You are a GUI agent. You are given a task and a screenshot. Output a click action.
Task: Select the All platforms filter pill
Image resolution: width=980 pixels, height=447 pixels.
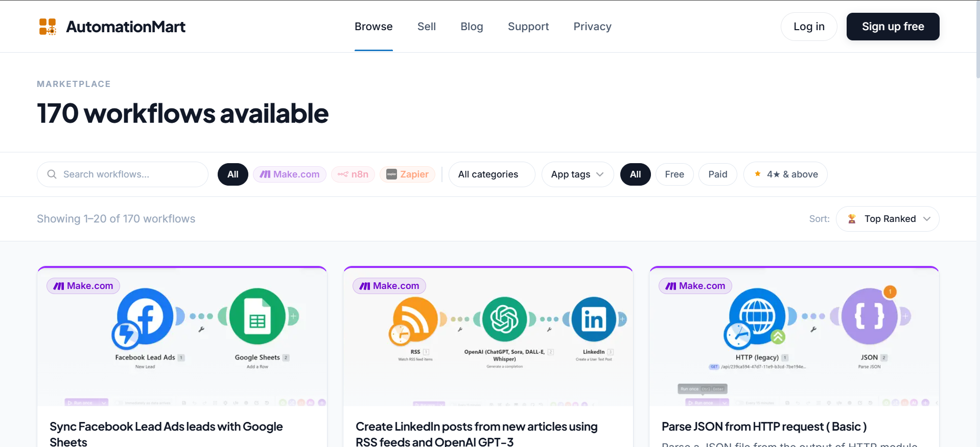tap(233, 174)
